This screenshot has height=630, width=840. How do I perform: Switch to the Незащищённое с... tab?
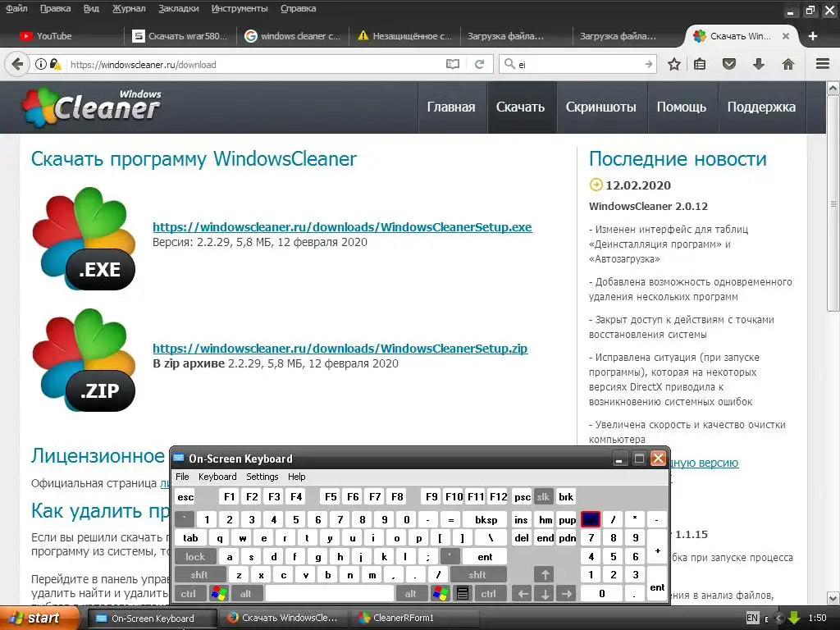(405, 36)
